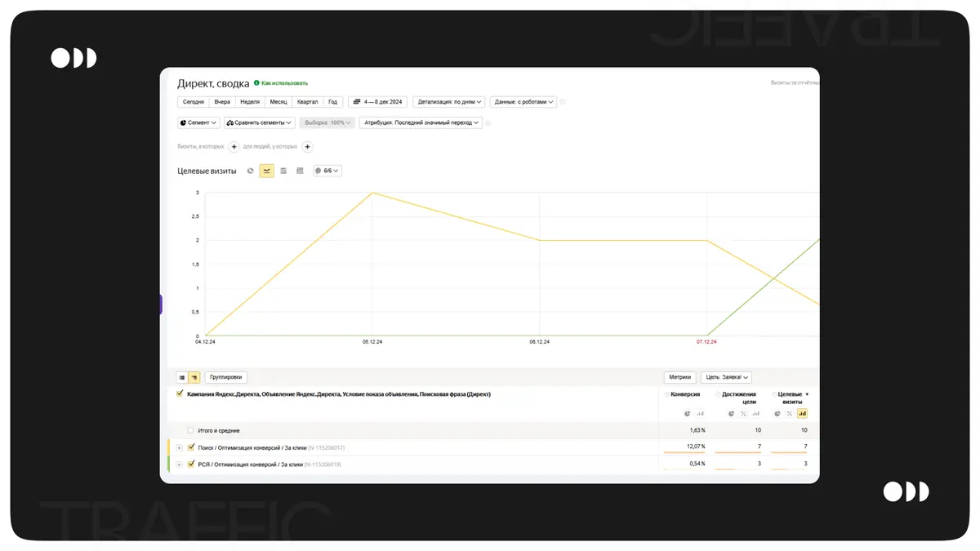Select the line chart view icon
This screenshot has height=551, width=980.
point(267,171)
